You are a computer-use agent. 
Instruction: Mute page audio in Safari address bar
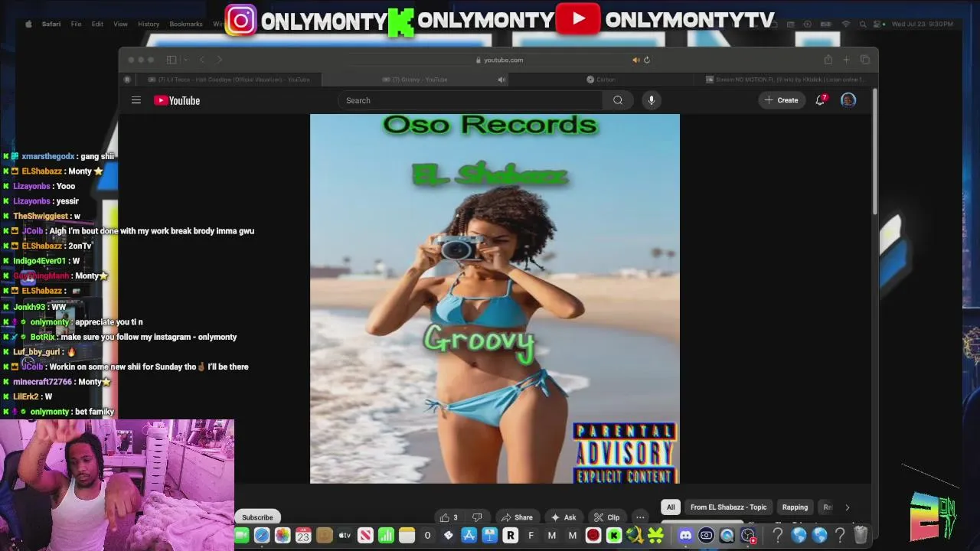click(x=635, y=60)
